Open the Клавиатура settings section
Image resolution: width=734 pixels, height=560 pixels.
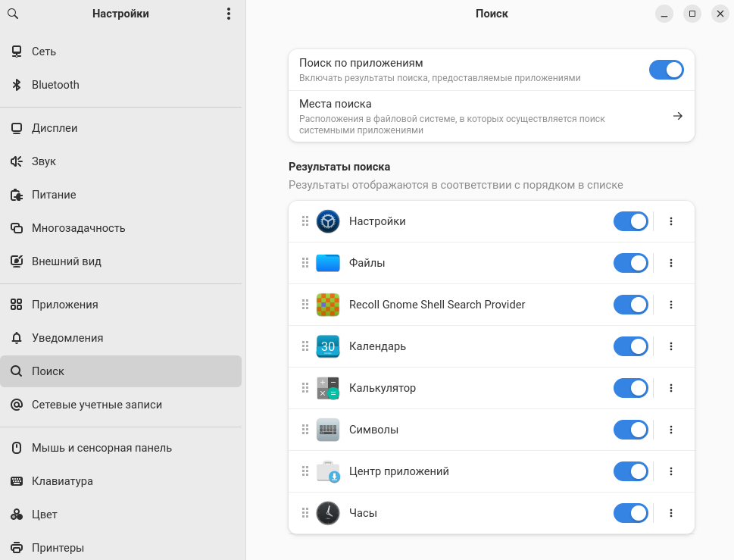coord(62,481)
